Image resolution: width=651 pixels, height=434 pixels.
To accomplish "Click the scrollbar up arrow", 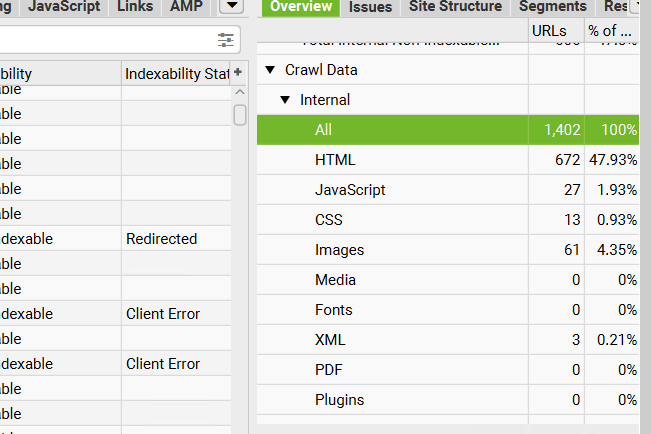I will click(x=240, y=92).
